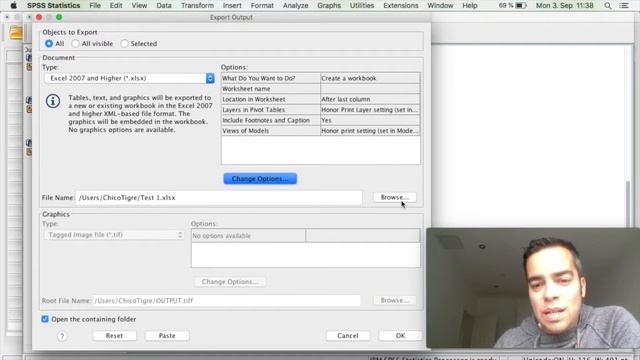Click the Paste button

[x=167, y=336]
